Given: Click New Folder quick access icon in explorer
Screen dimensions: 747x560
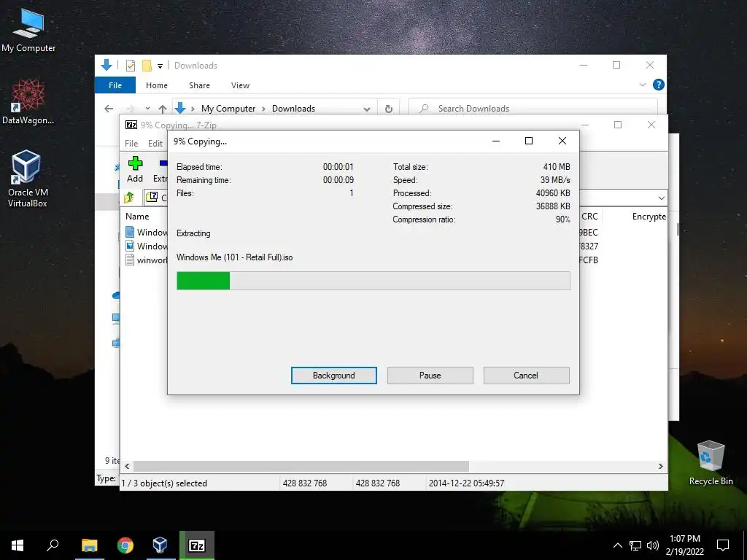Looking at the screenshot, I should (x=147, y=65).
